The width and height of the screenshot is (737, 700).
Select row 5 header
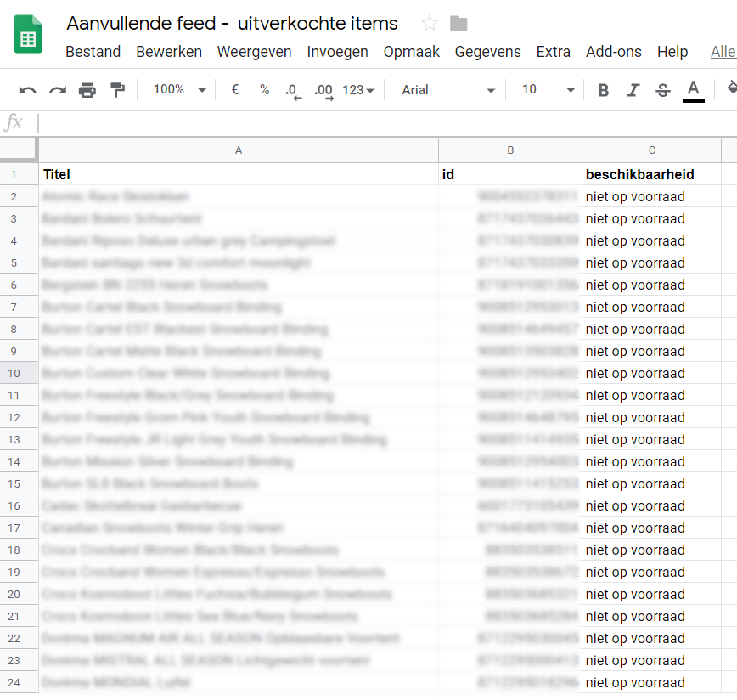(x=19, y=262)
